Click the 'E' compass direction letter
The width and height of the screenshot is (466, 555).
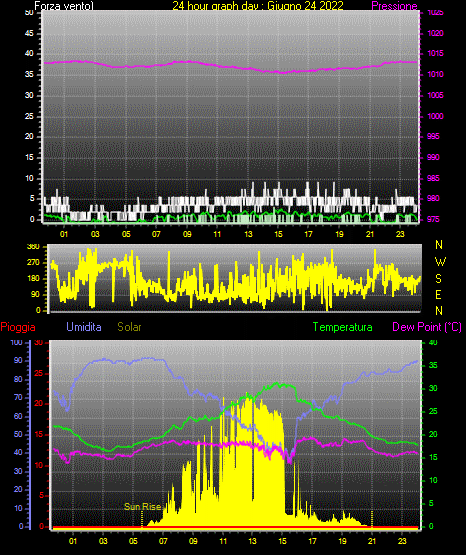coord(438,295)
